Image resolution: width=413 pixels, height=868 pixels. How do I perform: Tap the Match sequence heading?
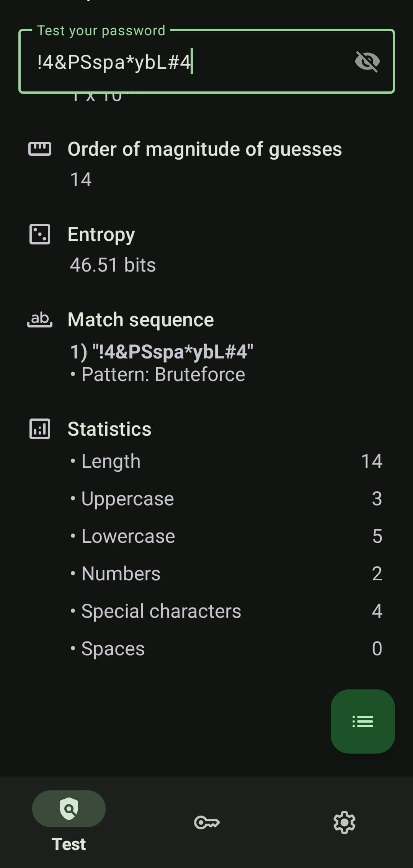pos(141,320)
